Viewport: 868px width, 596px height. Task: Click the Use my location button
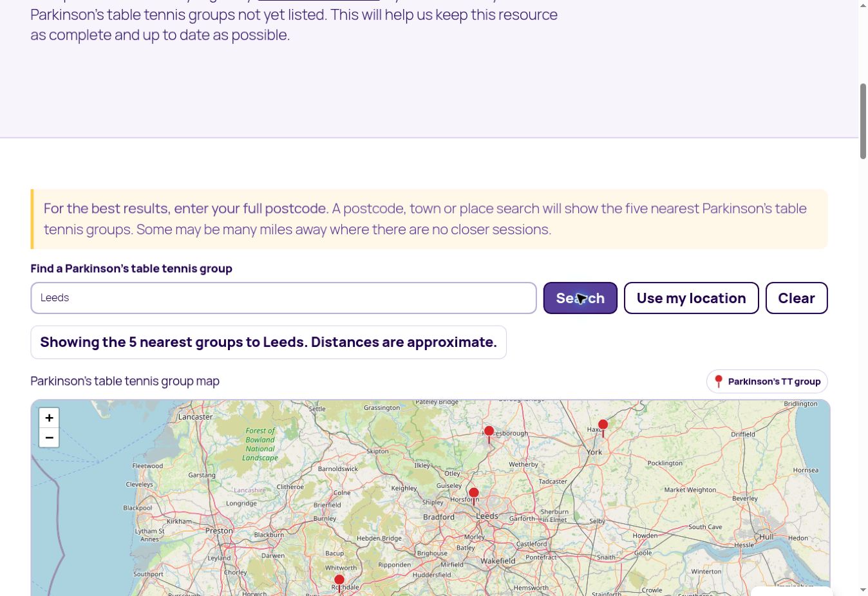(x=692, y=298)
